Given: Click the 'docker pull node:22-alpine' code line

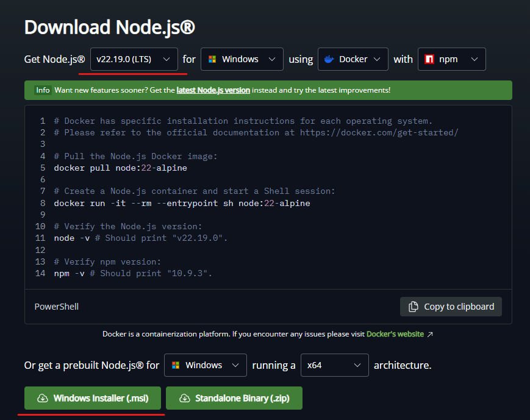Looking at the screenshot, I should [x=121, y=168].
